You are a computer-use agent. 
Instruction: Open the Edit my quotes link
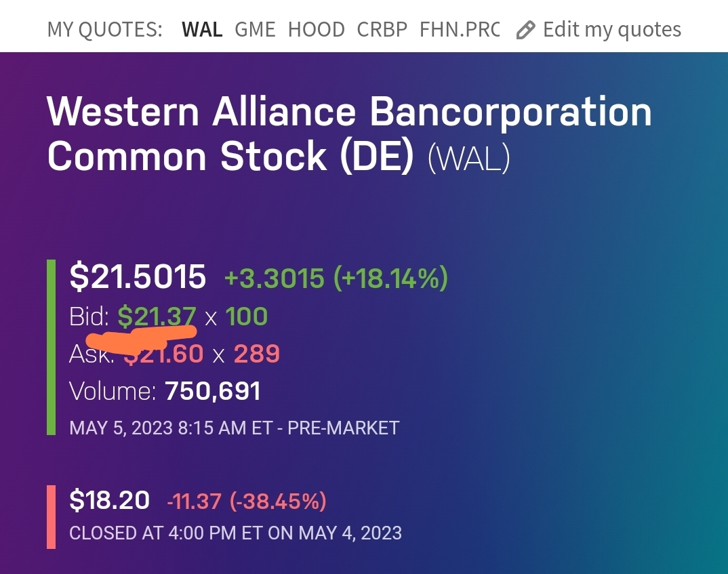point(611,30)
